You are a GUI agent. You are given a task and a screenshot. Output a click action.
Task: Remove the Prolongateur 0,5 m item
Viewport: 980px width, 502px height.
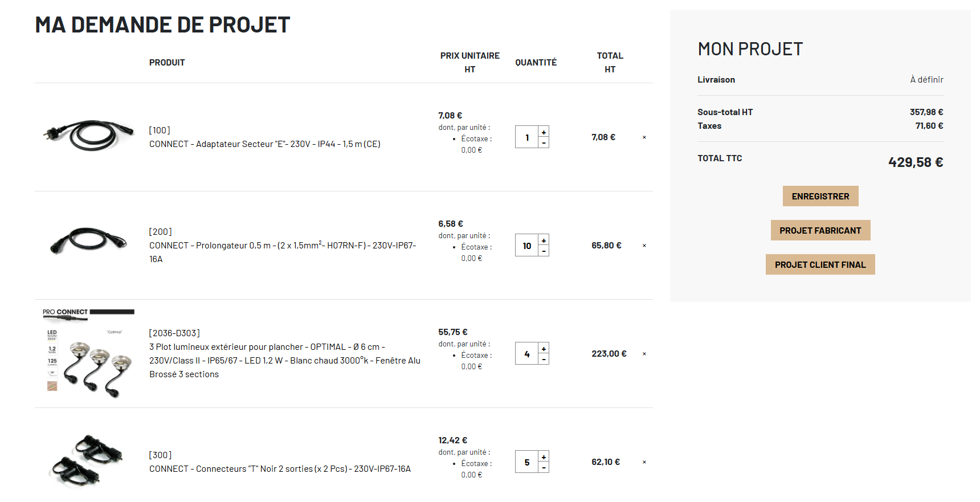tap(644, 246)
